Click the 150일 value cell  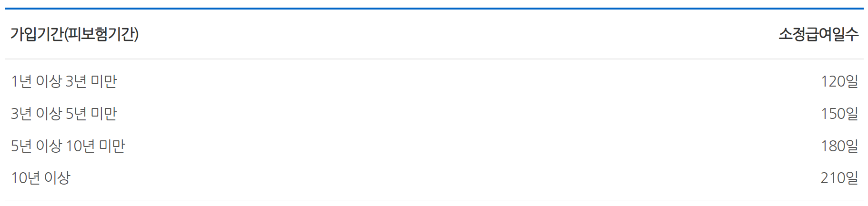pos(839,114)
